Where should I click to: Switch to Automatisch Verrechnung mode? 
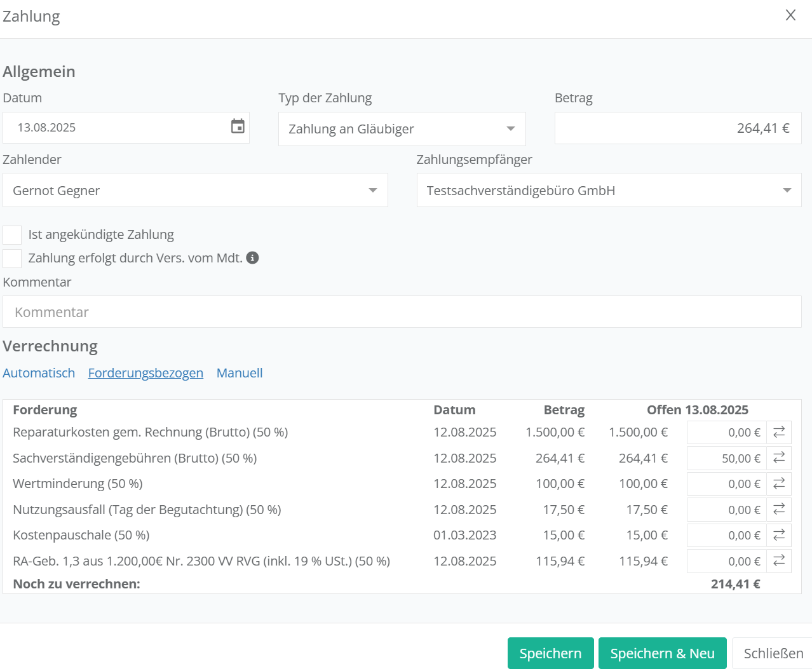coord(39,373)
